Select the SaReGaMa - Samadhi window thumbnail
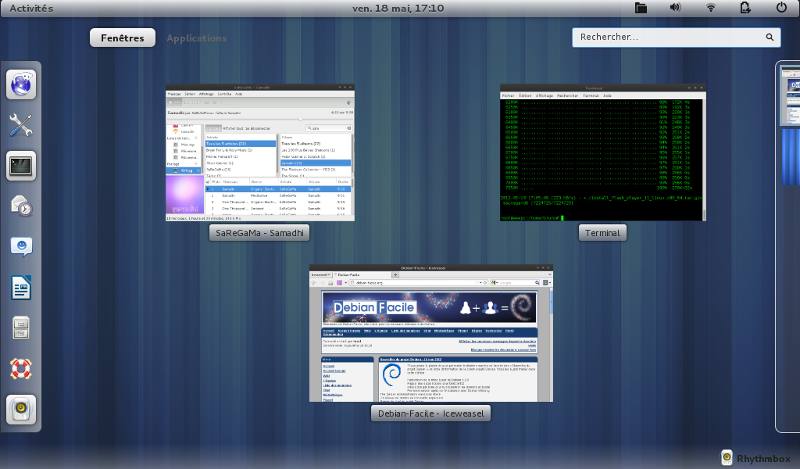This screenshot has height=469, width=800. [x=259, y=153]
